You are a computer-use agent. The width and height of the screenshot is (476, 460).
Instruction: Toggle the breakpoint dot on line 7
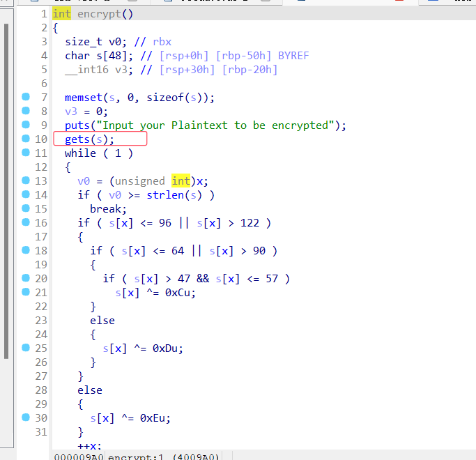tap(26, 97)
